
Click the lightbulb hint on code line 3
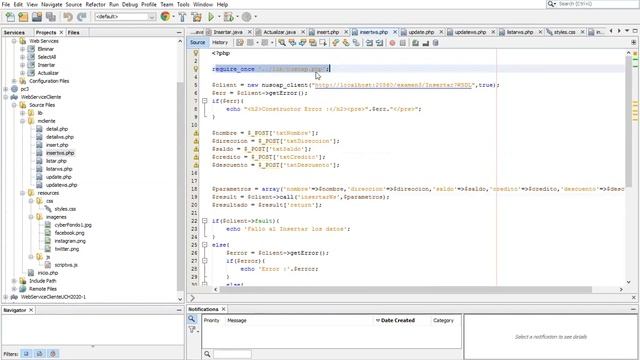[196, 69]
